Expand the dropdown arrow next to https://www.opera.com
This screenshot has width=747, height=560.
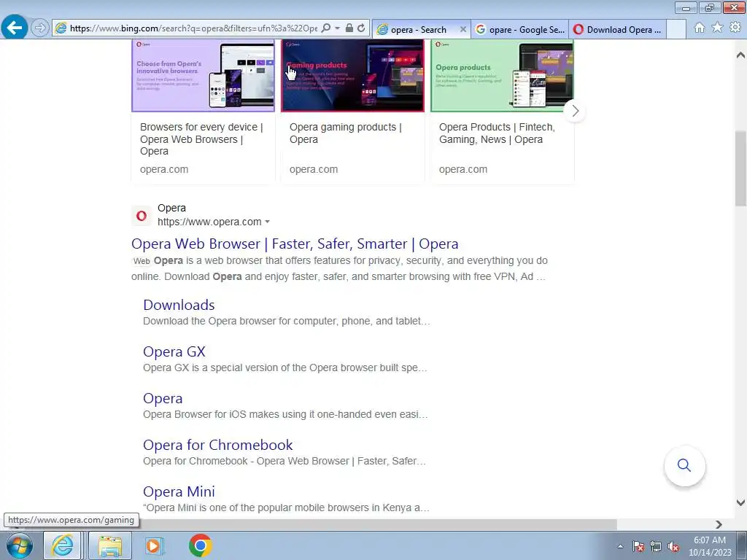pyautogui.click(x=267, y=222)
